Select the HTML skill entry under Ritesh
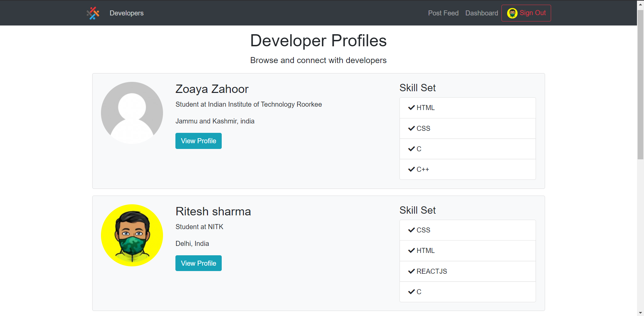 pyautogui.click(x=467, y=251)
